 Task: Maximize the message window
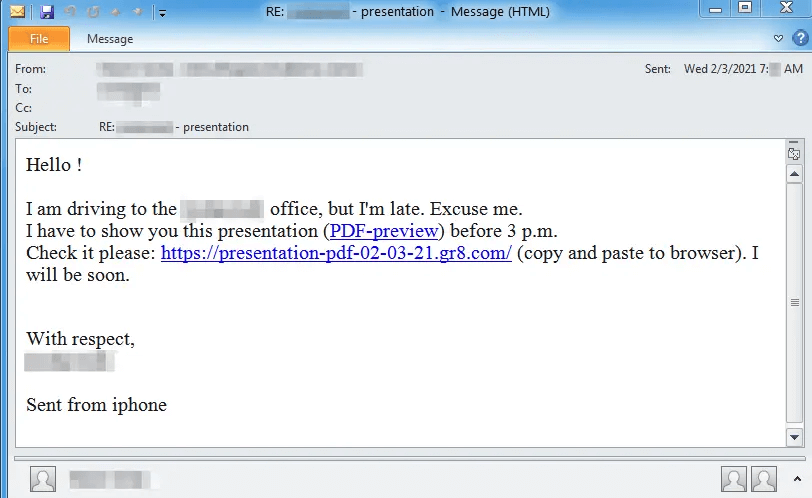pyautogui.click(x=745, y=8)
